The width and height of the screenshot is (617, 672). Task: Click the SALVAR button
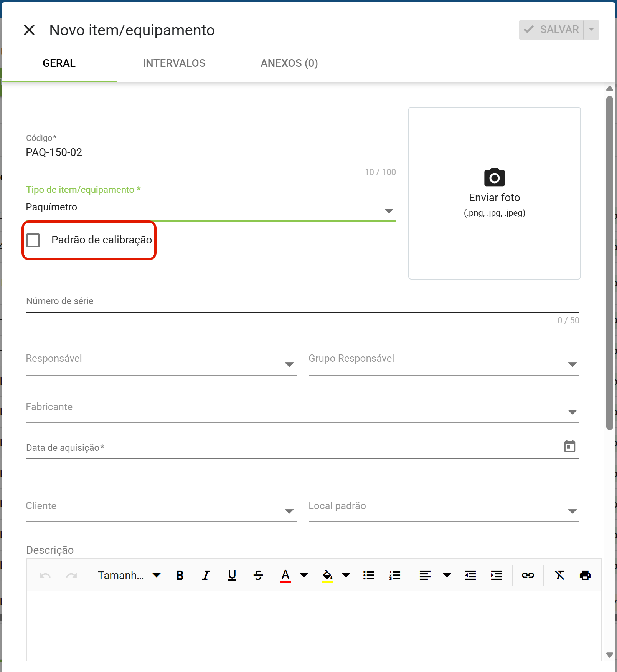point(551,30)
